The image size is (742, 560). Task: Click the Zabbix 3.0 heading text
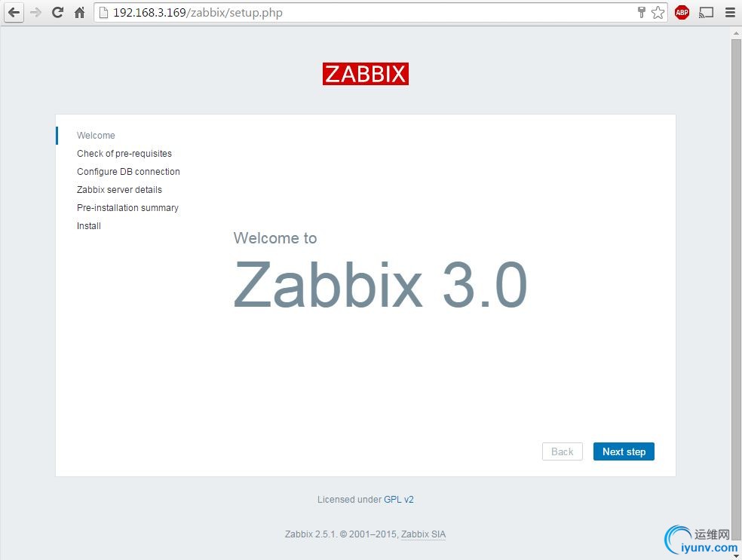[x=380, y=285]
